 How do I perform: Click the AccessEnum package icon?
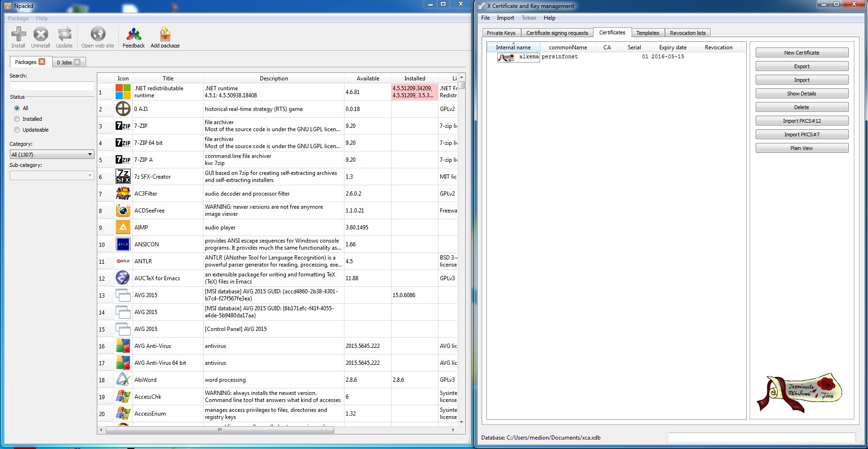[x=123, y=413]
